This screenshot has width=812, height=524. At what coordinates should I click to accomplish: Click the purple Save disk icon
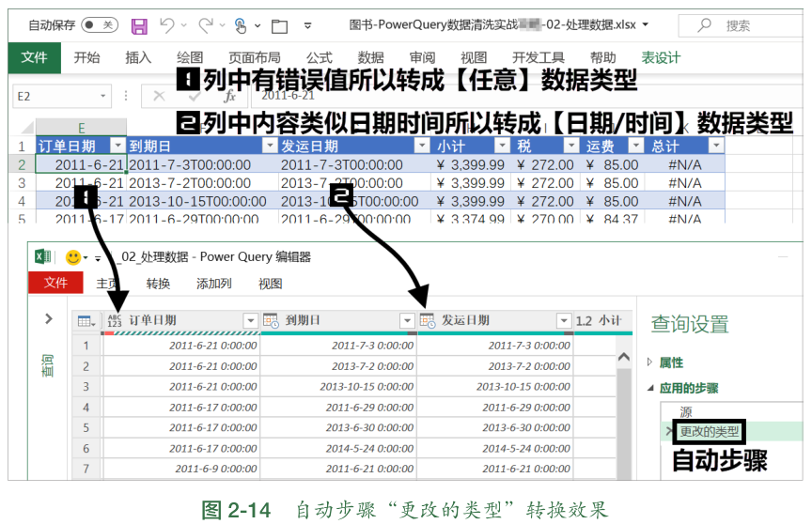[139, 26]
